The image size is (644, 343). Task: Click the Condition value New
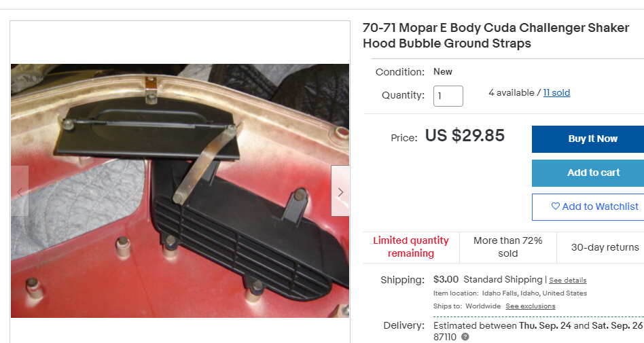click(x=443, y=71)
